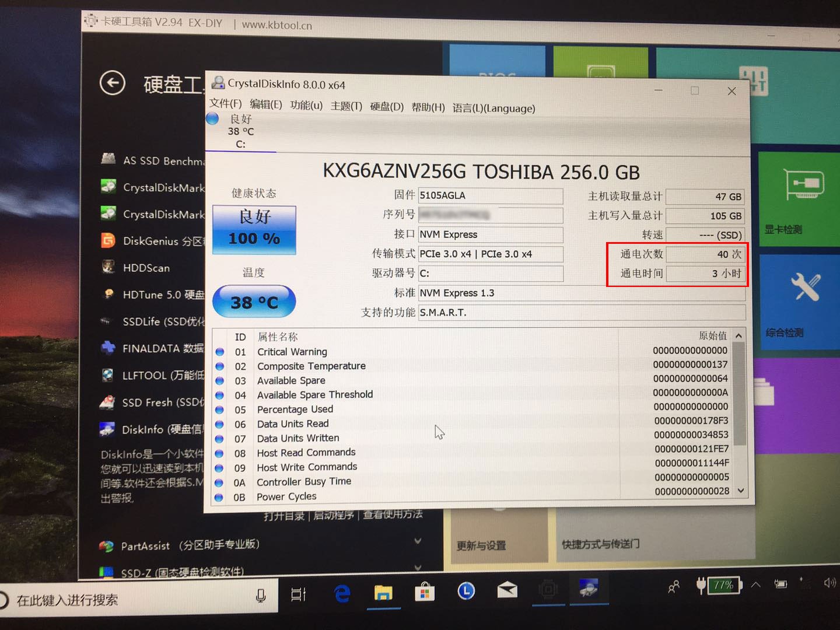Click the People icon in the taskbar

(x=674, y=586)
